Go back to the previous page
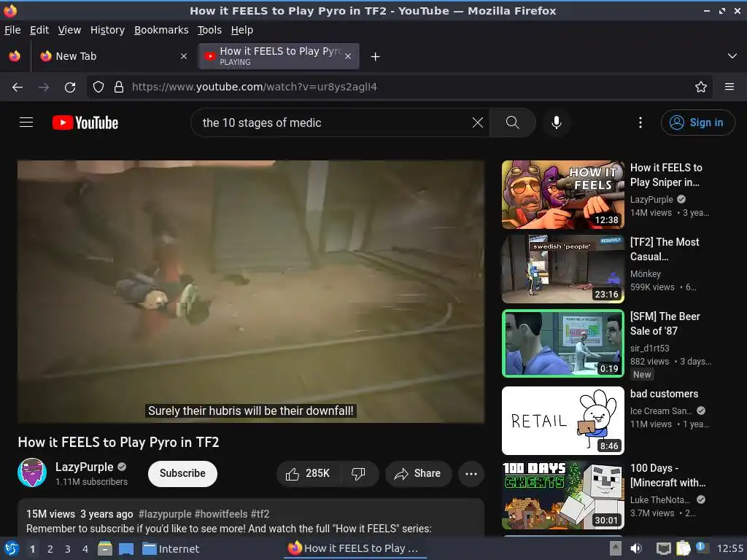The height and width of the screenshot is (560, 747). (18, 87)
